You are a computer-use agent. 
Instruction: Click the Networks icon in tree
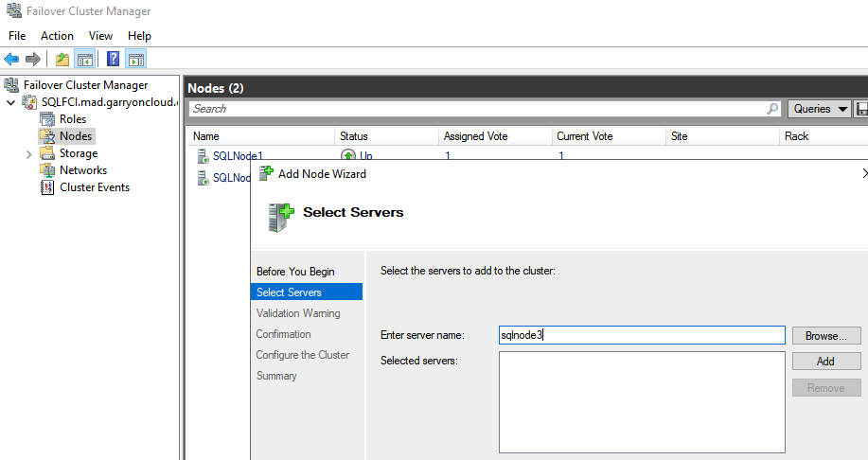47,170
